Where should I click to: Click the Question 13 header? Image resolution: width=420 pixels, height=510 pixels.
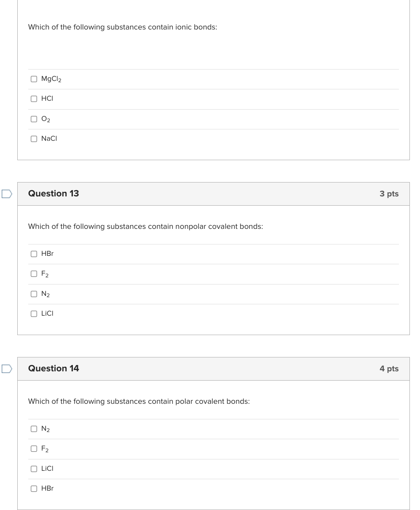(54, 193)
